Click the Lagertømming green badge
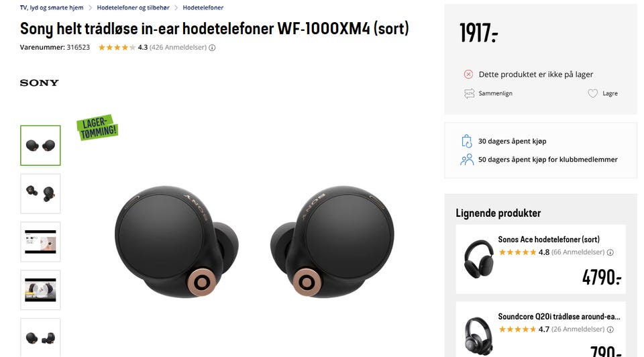This screenshot has width=644, height=357. 97,127
